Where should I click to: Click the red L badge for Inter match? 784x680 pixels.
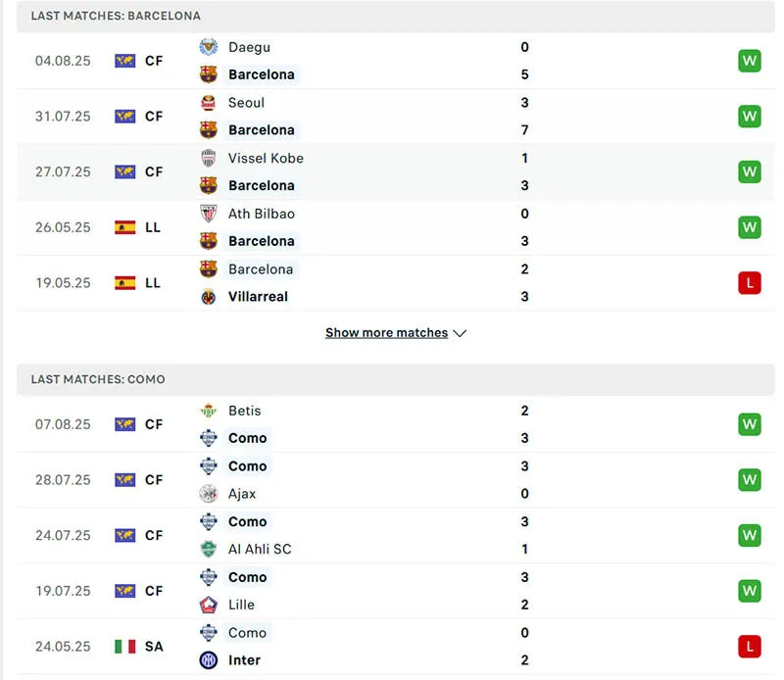[x=750, y=647]
